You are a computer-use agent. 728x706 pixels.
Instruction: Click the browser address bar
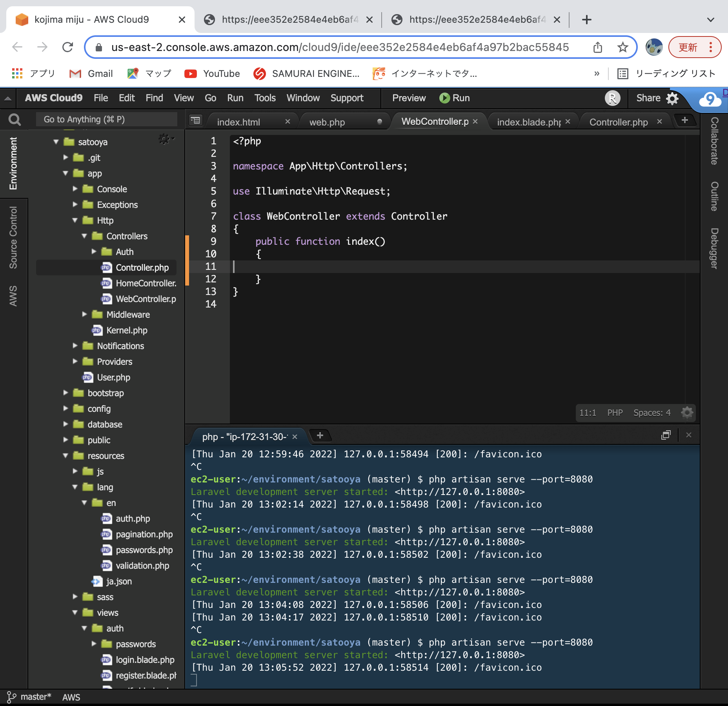point(340,47)
